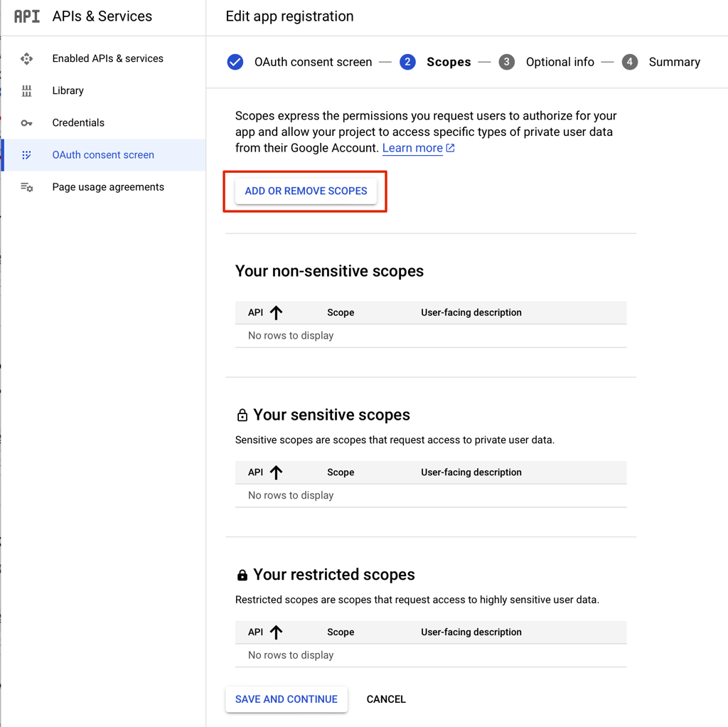Click the external link icon after Learn more
Image resolution: width=728 pixels, height=727 pixels.
[x=450, y=148]
